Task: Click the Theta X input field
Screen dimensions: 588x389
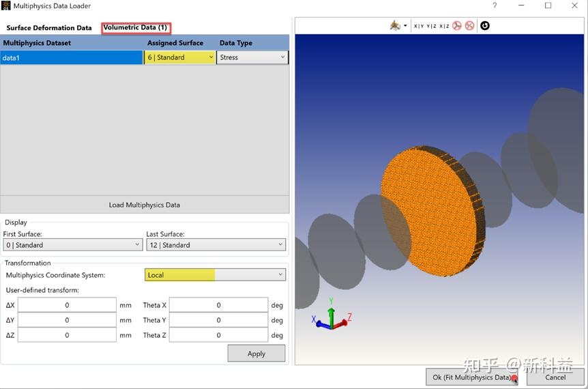Action: point(219,305)
